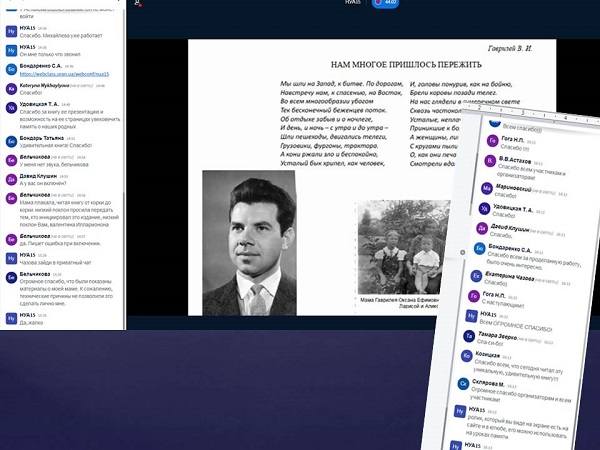The height and width of the screenshot is (450, 600).
Task: Click the small round handle beside overlay chat
Action: 463,253
